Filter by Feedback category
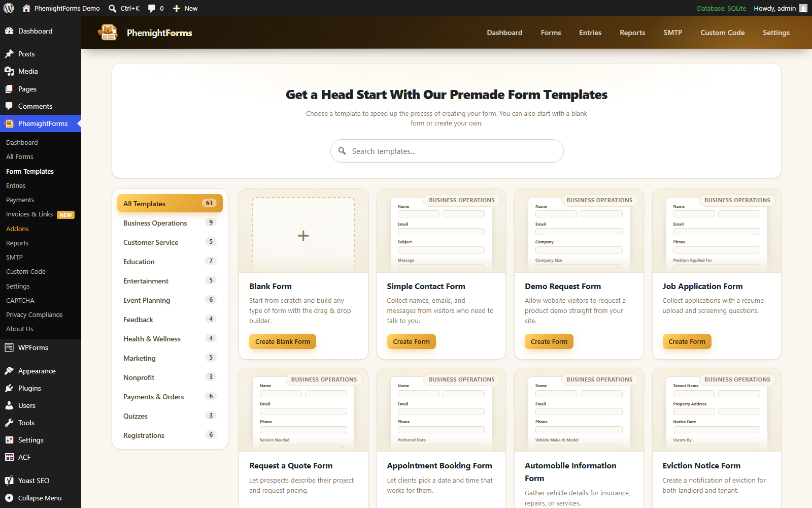Screen dimensions: 812x508 coord(170,320)
